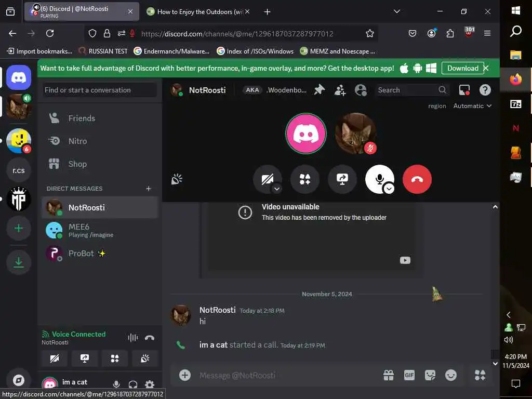Start an Activity in call controls
Screen dimensions: 532x399
click(304, 179)
